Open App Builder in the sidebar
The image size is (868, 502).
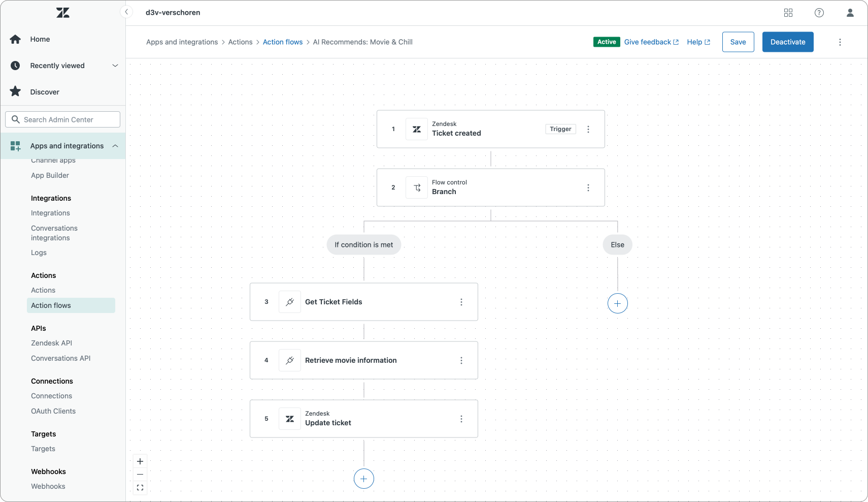[x=50, y=175]
